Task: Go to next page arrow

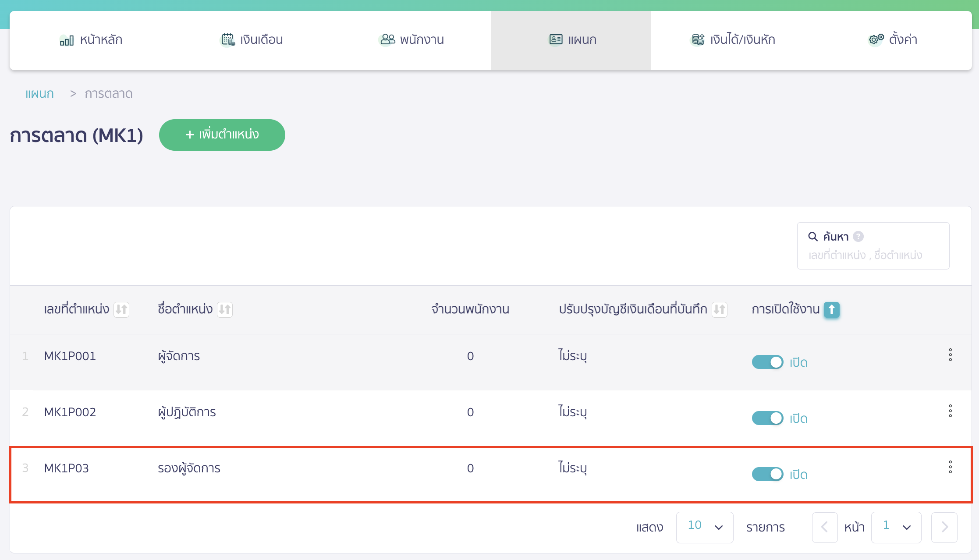Action: [944, 527]
